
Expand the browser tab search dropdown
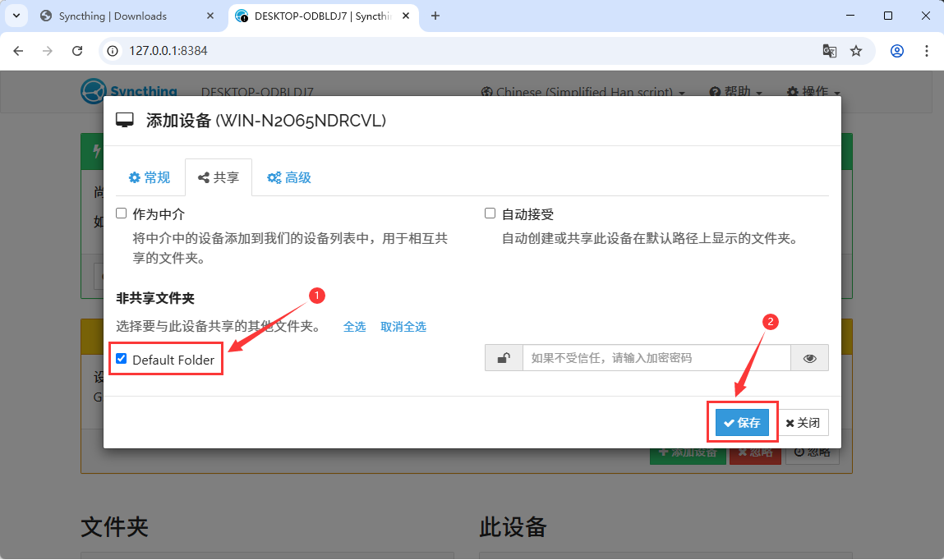pyautogui.click(x=16, y=16)
